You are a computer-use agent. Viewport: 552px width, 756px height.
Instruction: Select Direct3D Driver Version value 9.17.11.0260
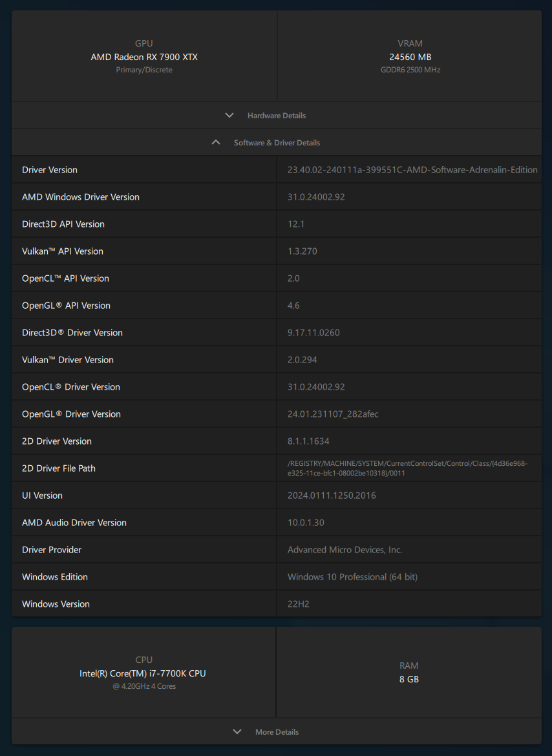(313, 333)
